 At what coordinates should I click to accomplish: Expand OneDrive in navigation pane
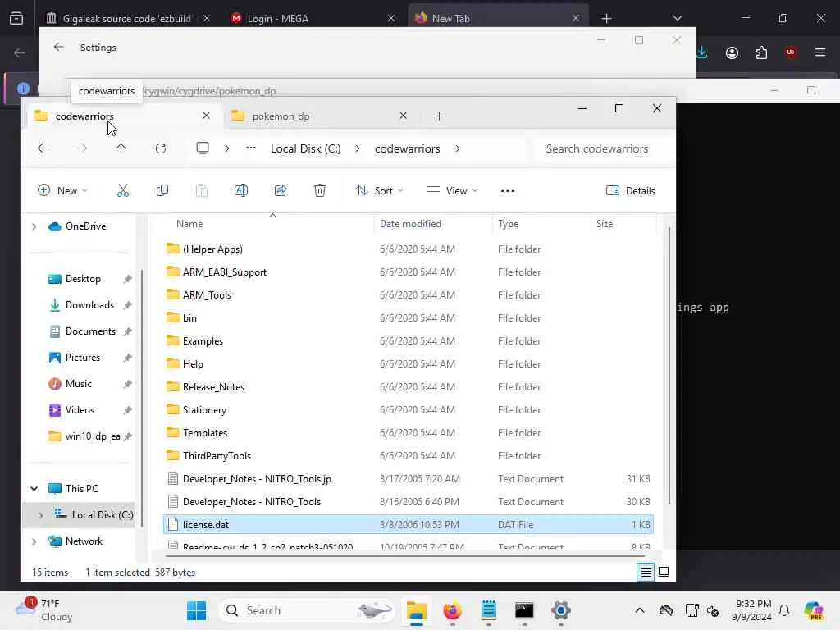tap(34, 226)
